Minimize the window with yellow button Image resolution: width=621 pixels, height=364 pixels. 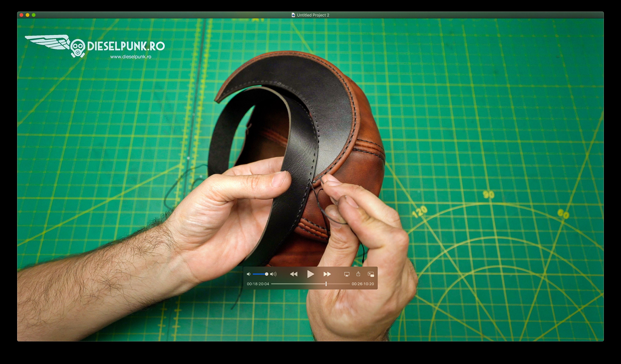tap(28, 15)
